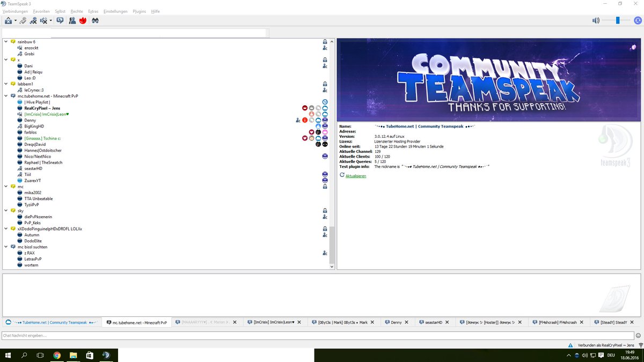Click the badge icon on ZuarexYT row
The height and width of the screenshot is (362, 644).
(x=325, y=180)
